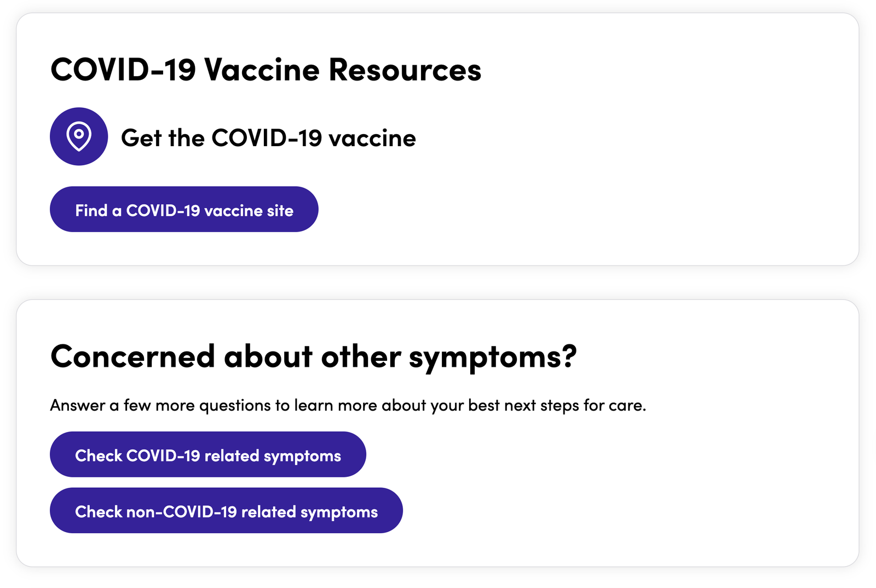Click the white pin glyph inside purple circle
Image resolution: width=876 pixels, height=588 pixels.
pos(79,136)
